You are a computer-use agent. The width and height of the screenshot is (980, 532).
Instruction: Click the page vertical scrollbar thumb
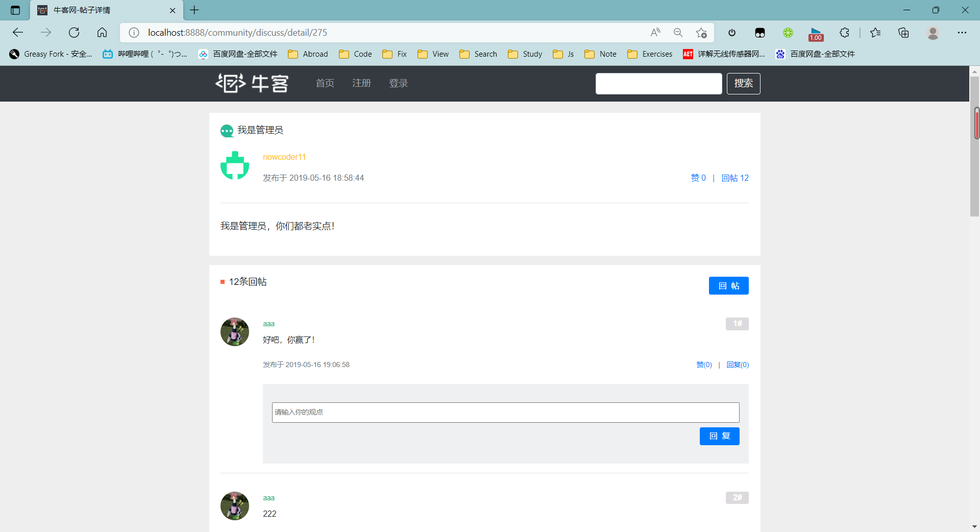pos(974,148)
